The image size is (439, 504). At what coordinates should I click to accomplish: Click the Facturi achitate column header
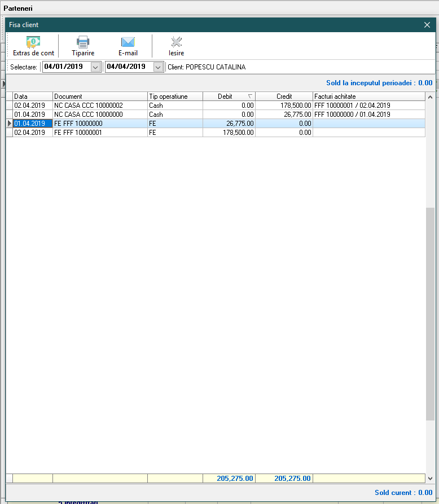tap(368, 97)
